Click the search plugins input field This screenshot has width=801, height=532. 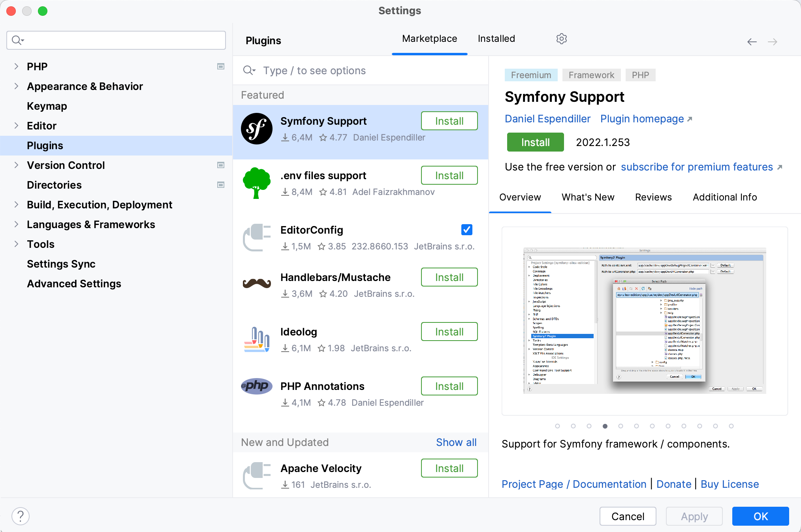click(x=364, y=70)
